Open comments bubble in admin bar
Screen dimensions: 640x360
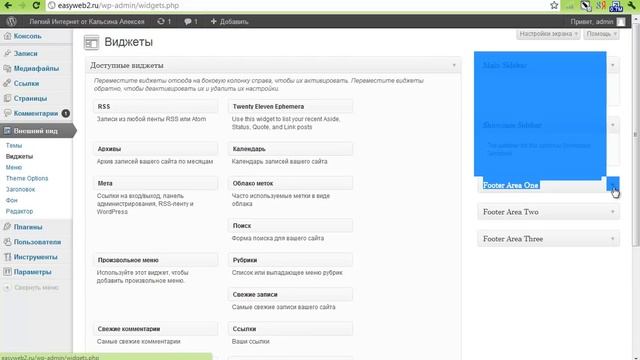pos(187,22)
